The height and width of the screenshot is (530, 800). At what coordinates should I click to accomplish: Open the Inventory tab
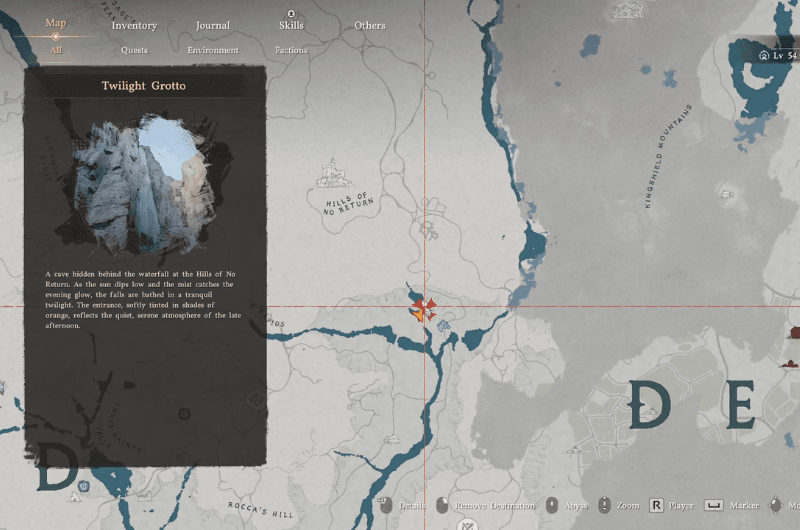(134, 26)
